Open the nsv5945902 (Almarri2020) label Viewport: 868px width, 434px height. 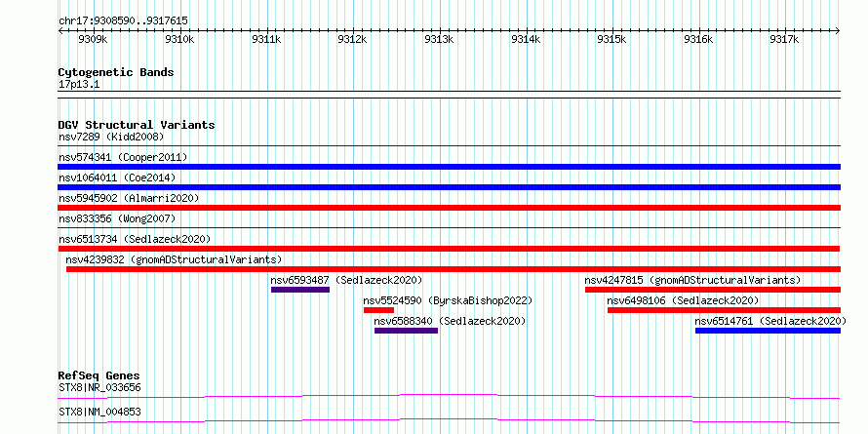click(x=129, y=198)
